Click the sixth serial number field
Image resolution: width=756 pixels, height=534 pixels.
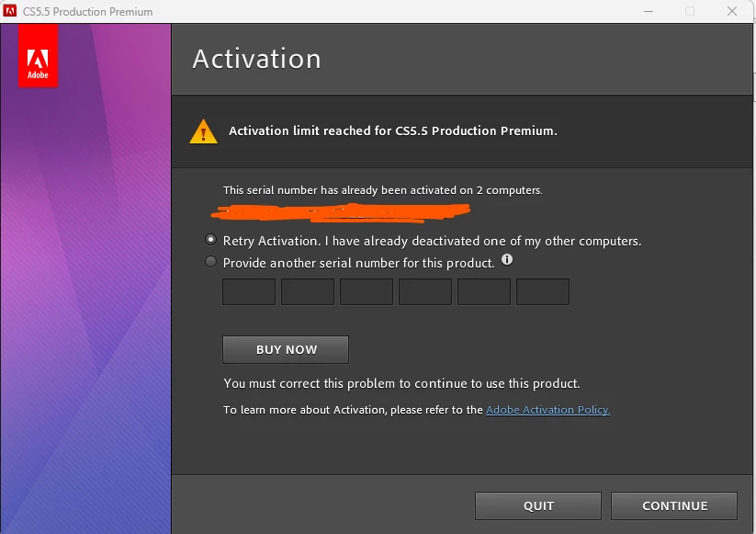543,292
